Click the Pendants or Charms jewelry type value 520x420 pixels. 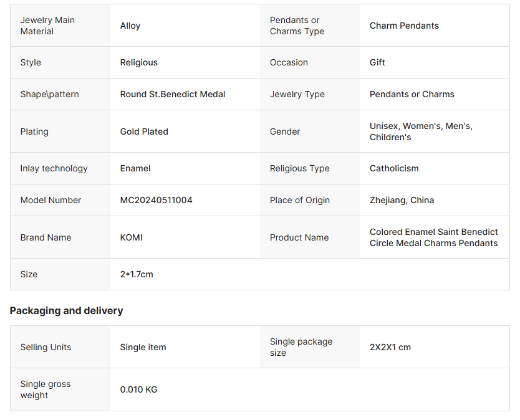(412, 94)
